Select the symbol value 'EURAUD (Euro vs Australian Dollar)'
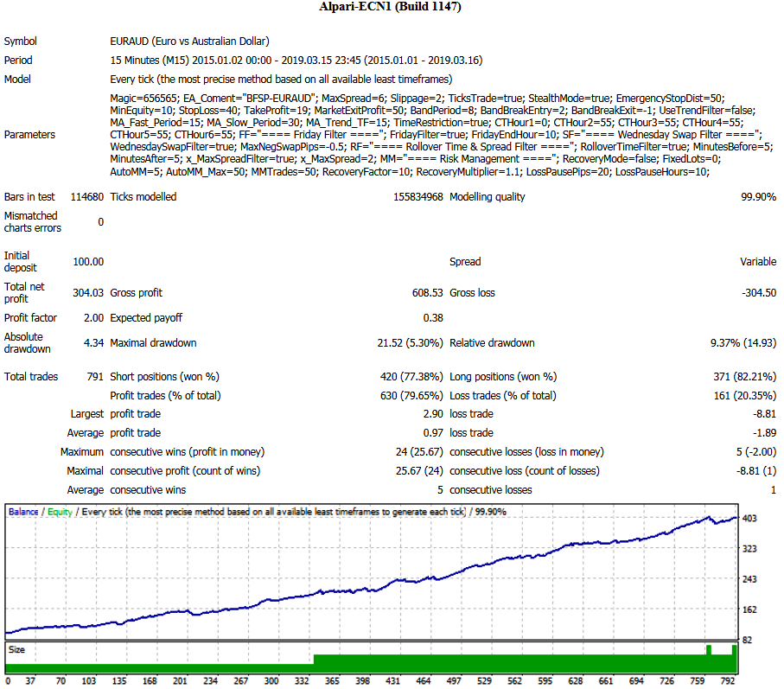The width and height of the screenshot is (784, 689). click(x=189, y=41)
